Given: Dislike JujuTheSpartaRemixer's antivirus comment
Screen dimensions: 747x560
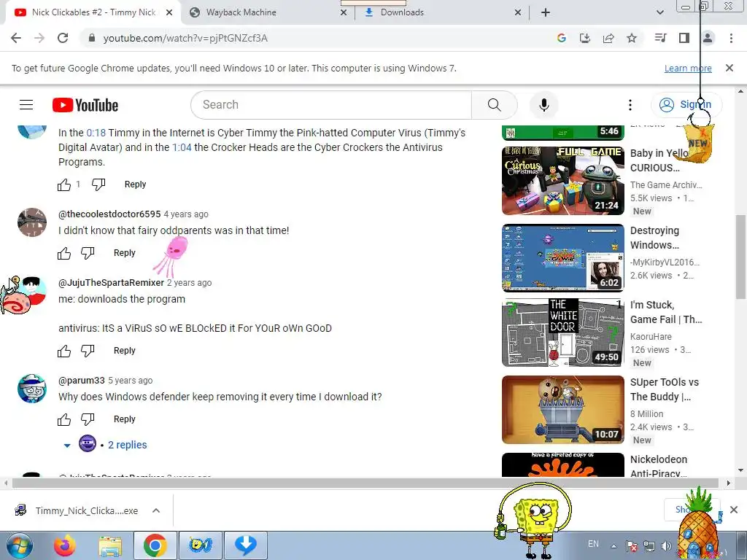Looking at the screenshot, I should [x=88, y=351].
